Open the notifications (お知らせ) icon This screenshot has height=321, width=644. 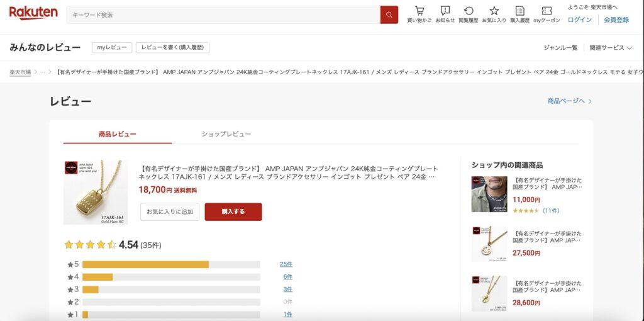[445, 14]
